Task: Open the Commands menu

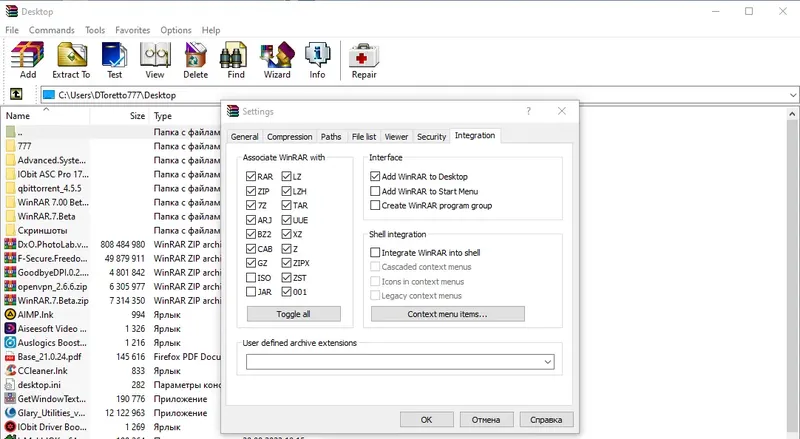Action: (52, 30)
